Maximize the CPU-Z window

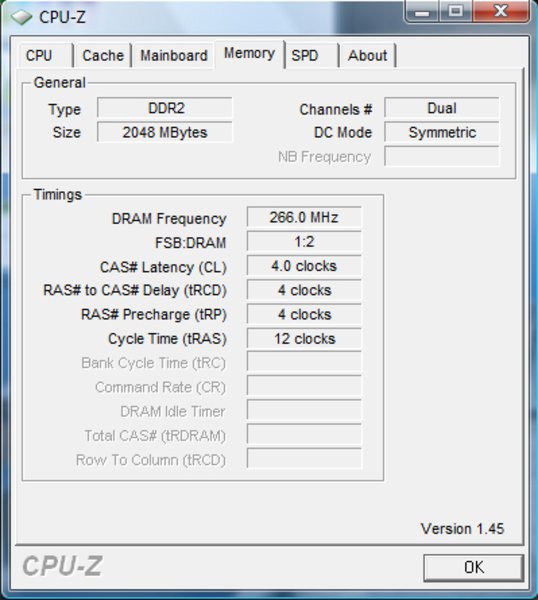456,11
